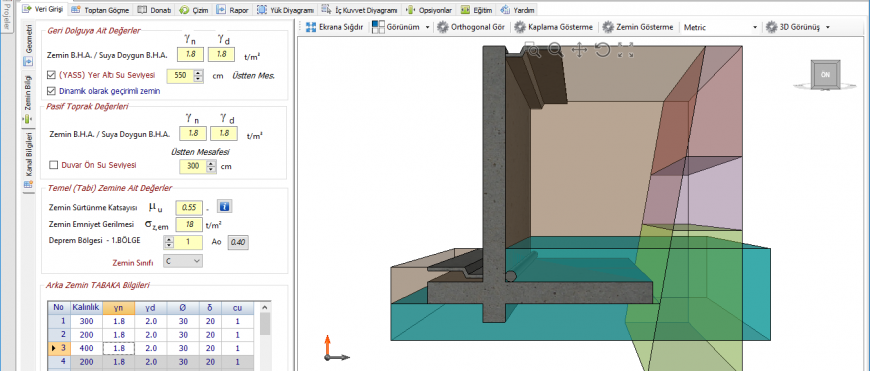Image resolution: width=870 pixels, height=371 pixels.
Task: Click Ekrana Sığdır fit-to-screen button
Action: 335,27
